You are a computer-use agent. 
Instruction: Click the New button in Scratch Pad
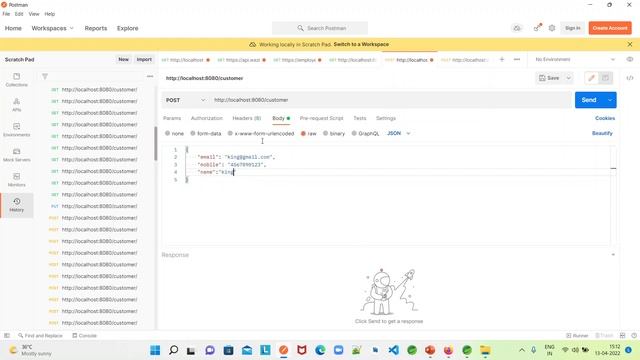[x=123, y=60]
